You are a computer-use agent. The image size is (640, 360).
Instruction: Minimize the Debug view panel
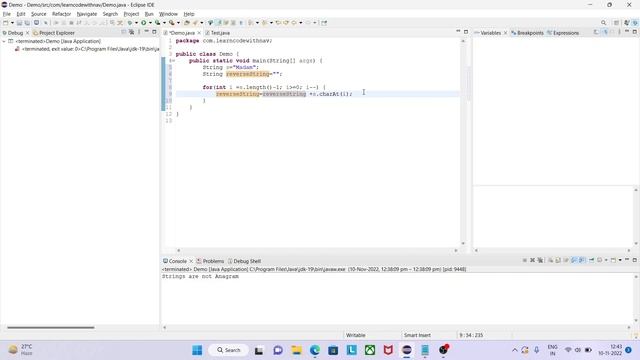147,32
